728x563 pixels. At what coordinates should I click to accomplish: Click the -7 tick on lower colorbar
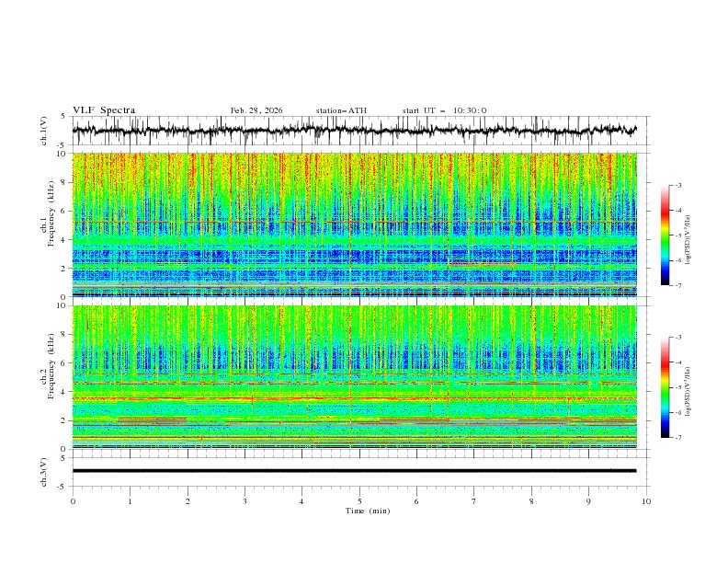[x=677, y=437]
